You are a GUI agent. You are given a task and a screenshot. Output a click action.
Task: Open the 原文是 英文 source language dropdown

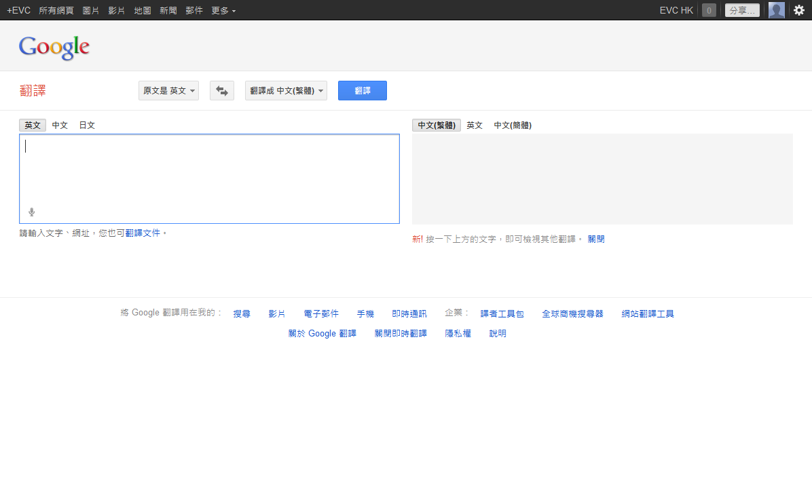click(168, 90)
